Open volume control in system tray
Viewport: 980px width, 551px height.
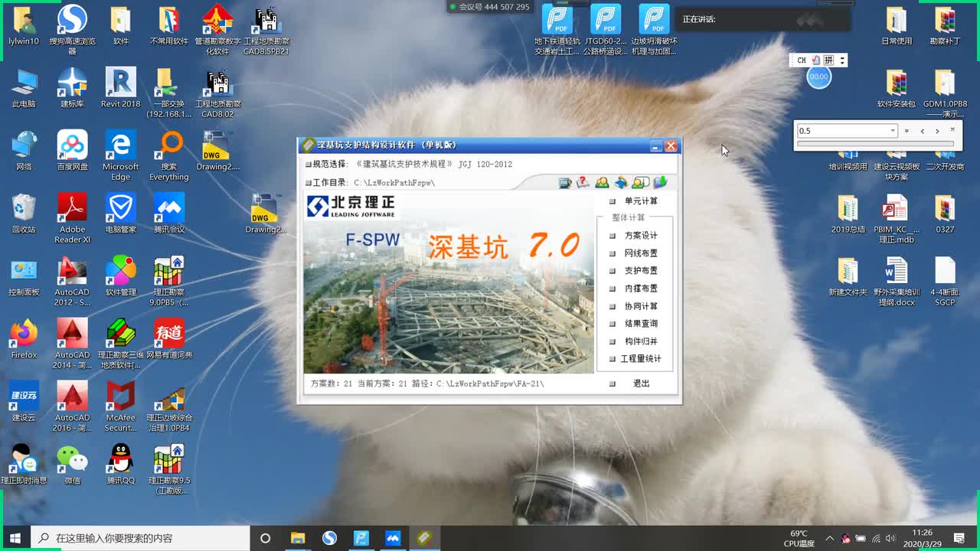pyautogui.click(x=890, y=538)
